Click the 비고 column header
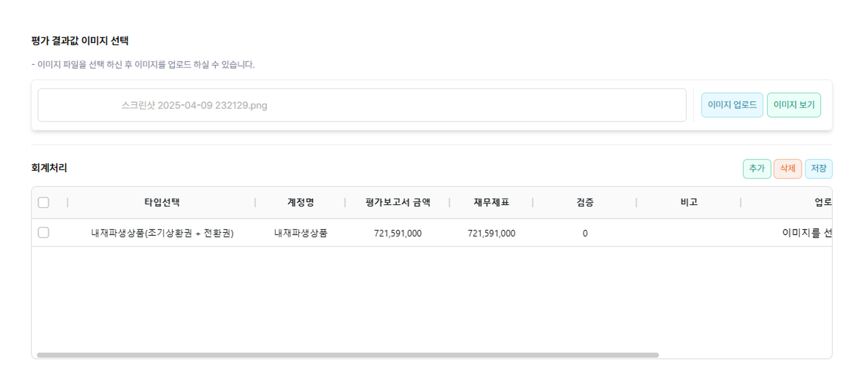Screen dimensions: 868x390 689,202
